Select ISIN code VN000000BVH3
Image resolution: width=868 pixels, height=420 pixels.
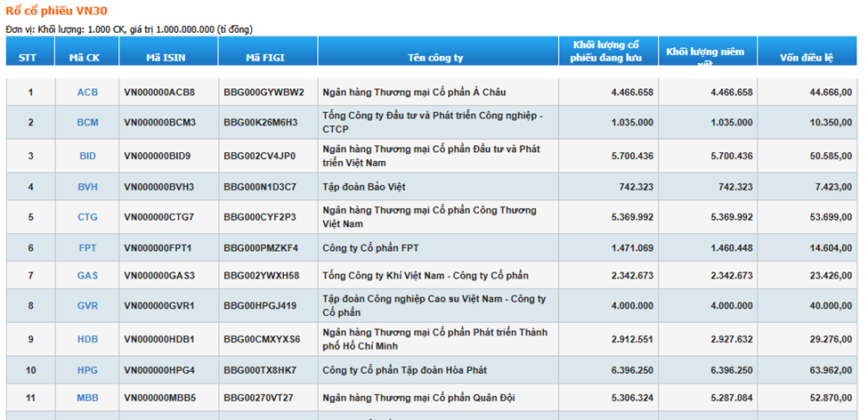(159, 187)
